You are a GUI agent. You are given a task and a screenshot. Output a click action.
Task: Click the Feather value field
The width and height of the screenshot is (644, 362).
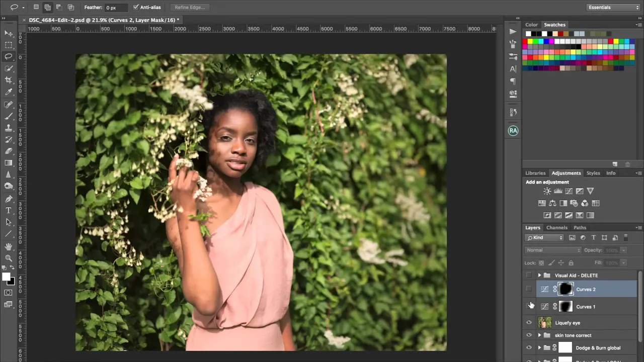[x=116, y=8]
